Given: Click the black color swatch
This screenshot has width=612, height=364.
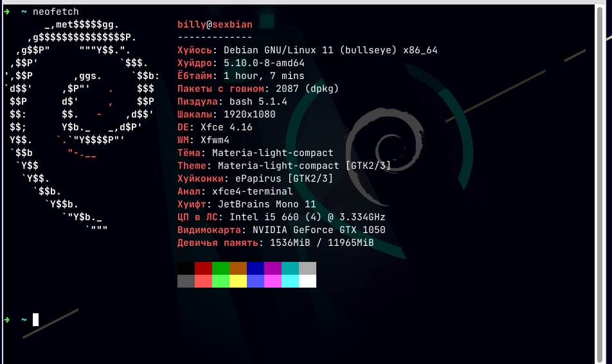Looking at the screenshot, I should tap(186, 268).
